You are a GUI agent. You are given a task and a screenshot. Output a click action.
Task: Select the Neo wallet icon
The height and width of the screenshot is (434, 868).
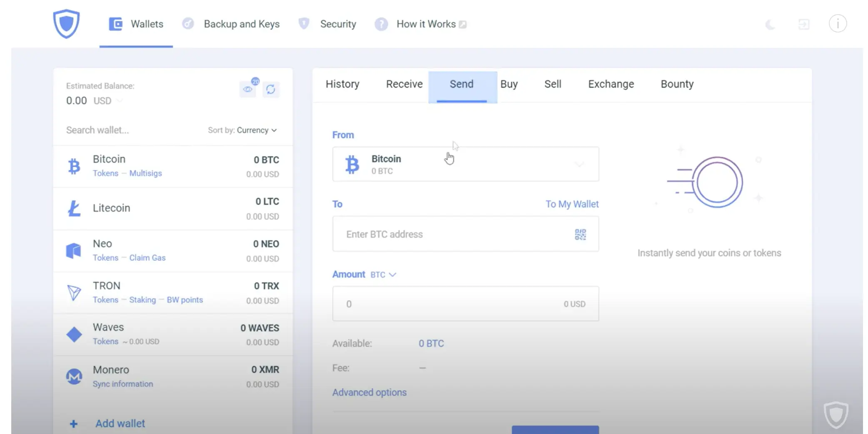(74, 251)
